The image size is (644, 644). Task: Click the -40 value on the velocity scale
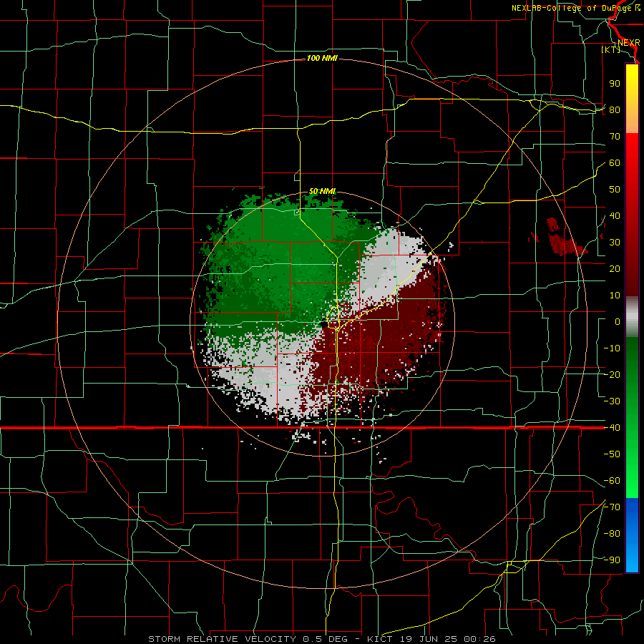click(612, 428)
